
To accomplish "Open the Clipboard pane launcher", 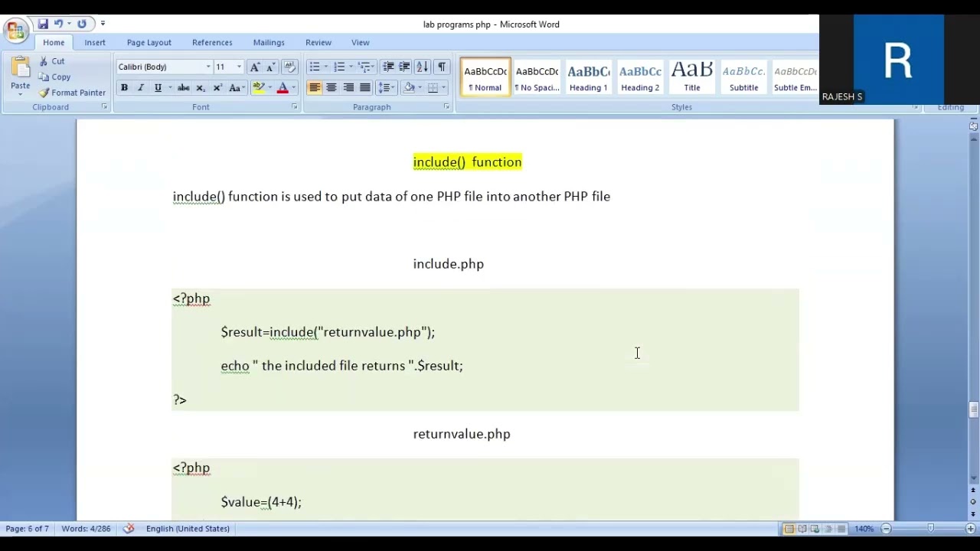I will tap(104, 107).
